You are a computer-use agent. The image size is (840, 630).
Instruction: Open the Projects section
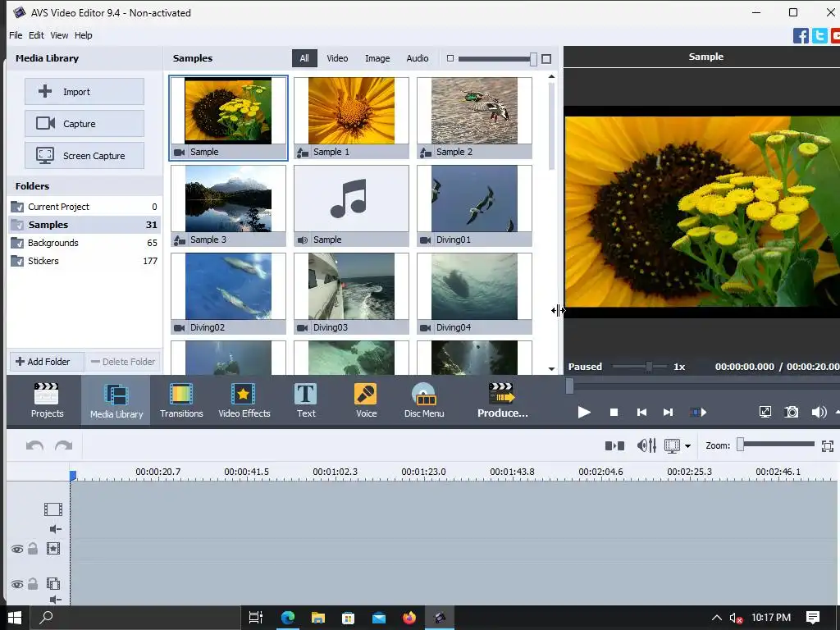(x=47, y=400)
